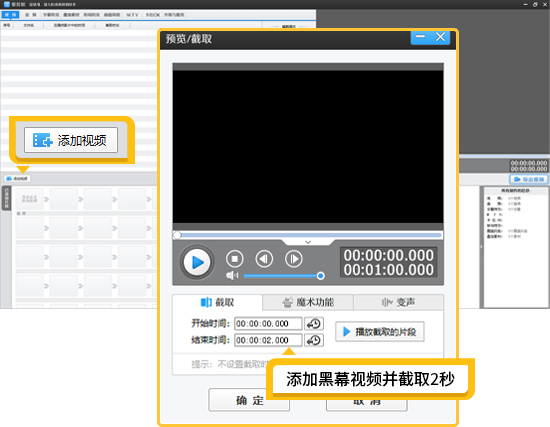Mute audio with the speaker icon
This screenshot has width=550, height=427.
tap(232, 275)
